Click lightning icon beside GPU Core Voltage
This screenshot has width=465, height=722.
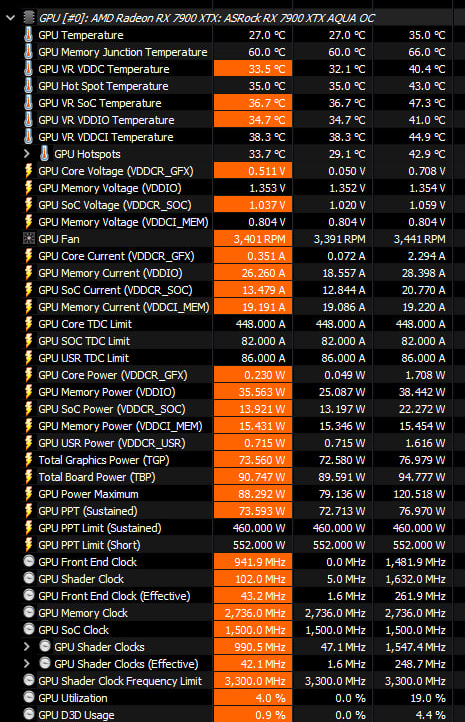click(29, 171)
